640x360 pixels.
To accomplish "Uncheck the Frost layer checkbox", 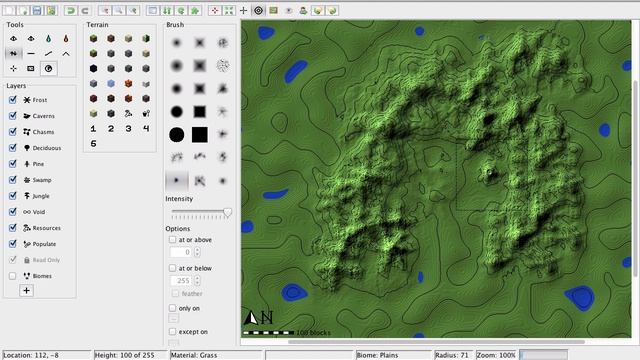I will point(13,100).
